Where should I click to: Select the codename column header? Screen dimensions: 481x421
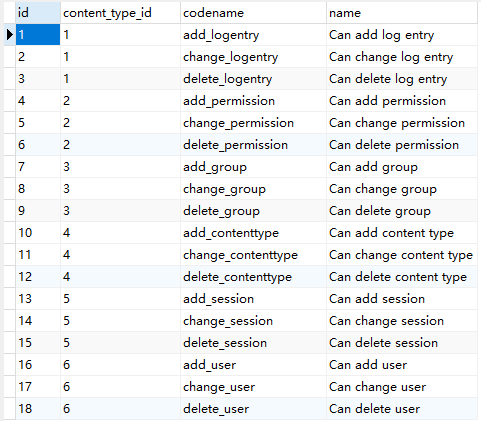(253, 13)
